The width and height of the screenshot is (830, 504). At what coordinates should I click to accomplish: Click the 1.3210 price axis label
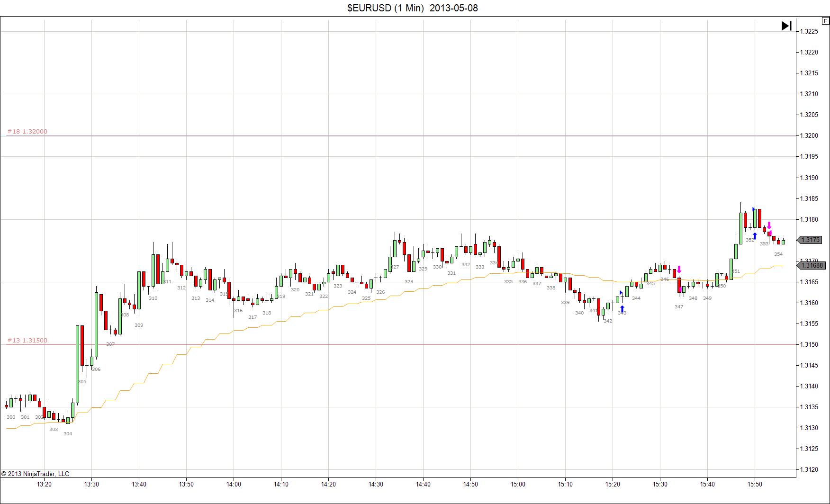[x=809, y=94]
